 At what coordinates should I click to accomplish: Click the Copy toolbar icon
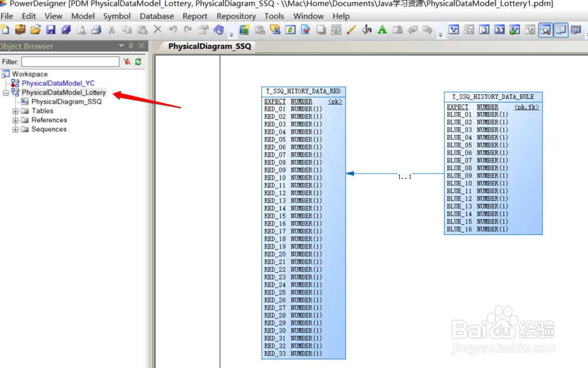(x=127, y=29)
